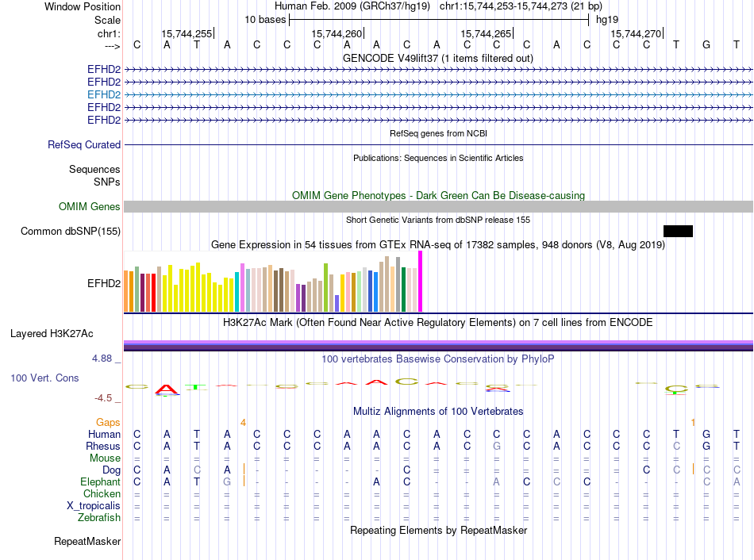Viewport: 754px width, 560px height.
Task: Click the Multiz Alignments of 100 Vertebrates title
Action: pyautogui.click(x=438, y=412)
